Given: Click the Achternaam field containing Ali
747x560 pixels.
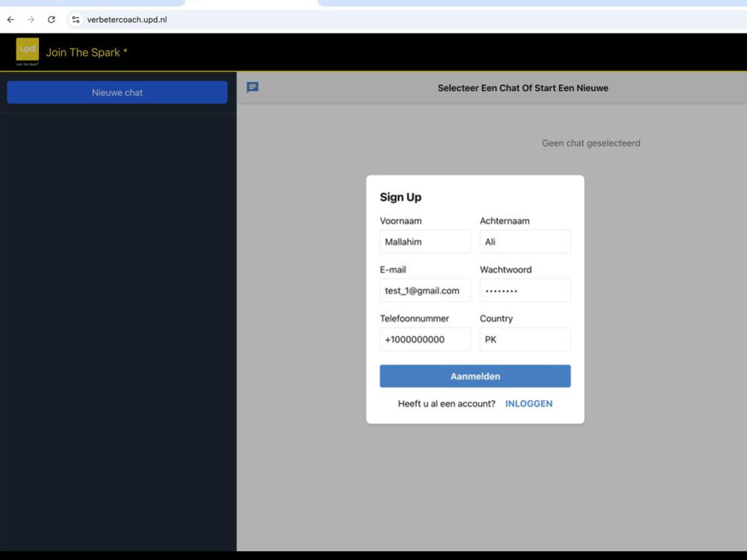Looking at the screenshot, I should 525,241.
